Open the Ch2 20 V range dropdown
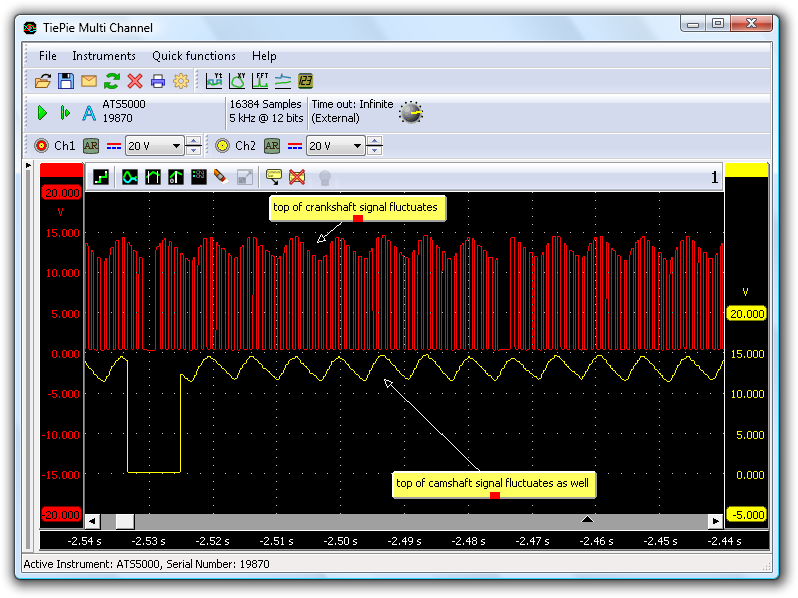 point(335,146)
